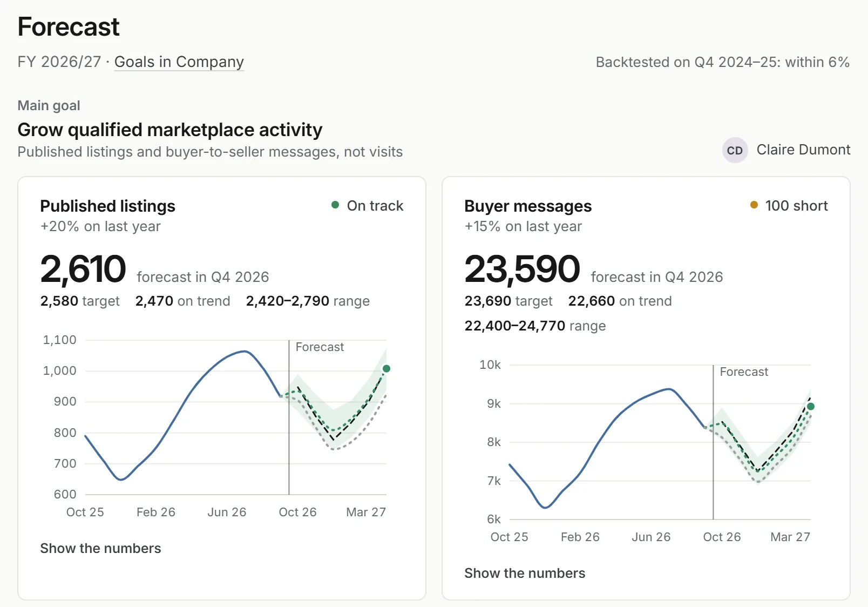Click the Forecast marker label on the listings chart
The image size is (868, 607).
click(x=320, y=347)
